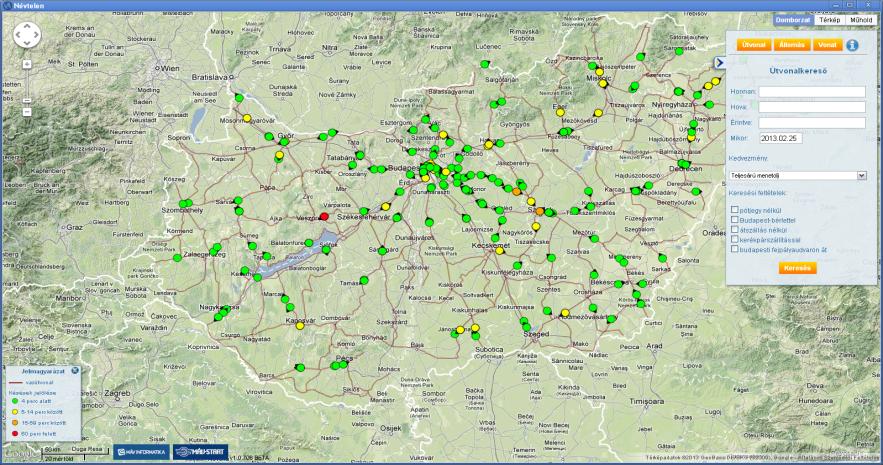Select the yellow train marker near Eger

(x=560, y=113)
